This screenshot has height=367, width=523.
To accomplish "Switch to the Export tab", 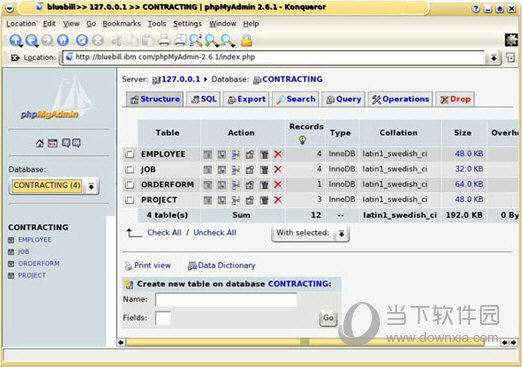I will pos(246,99).
